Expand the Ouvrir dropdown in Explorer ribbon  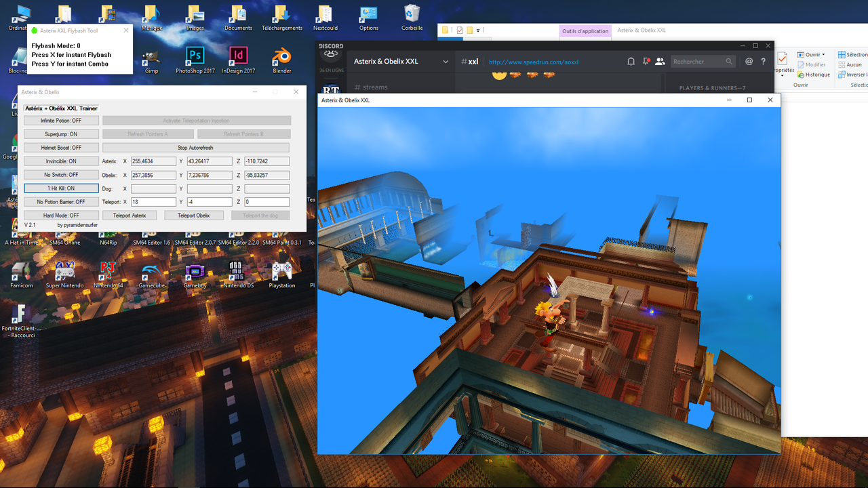click(812, 55)
